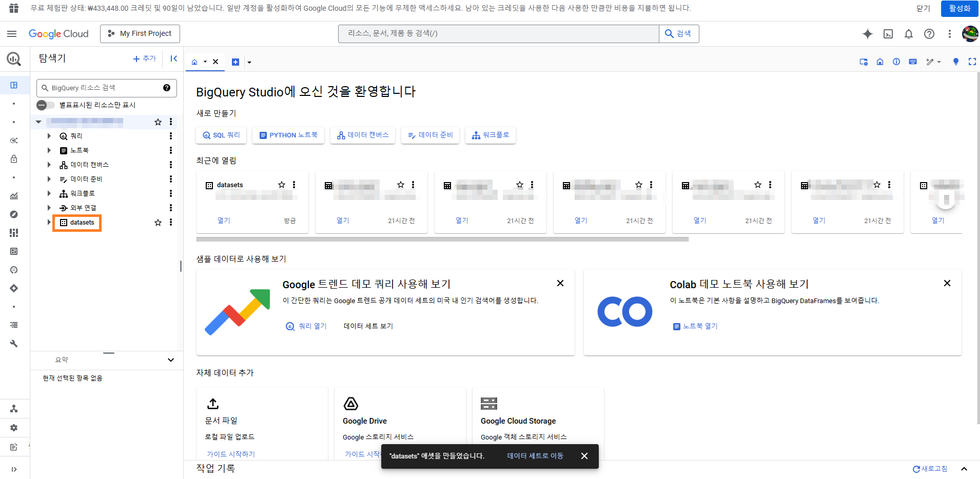Click the 활성화 activate button
This screenshot has width=980, height=479.
pyautogui.click(x=959, y=9)
